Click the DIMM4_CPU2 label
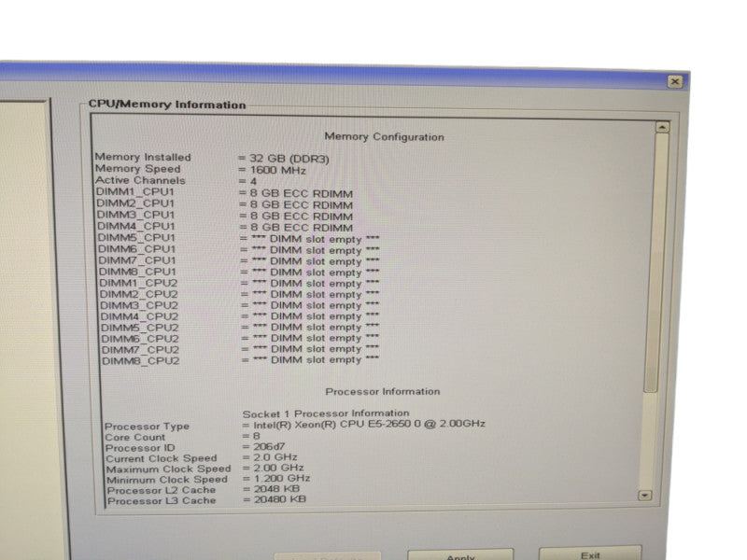This screenshot has height=560, width=747. tap(139, 316)
